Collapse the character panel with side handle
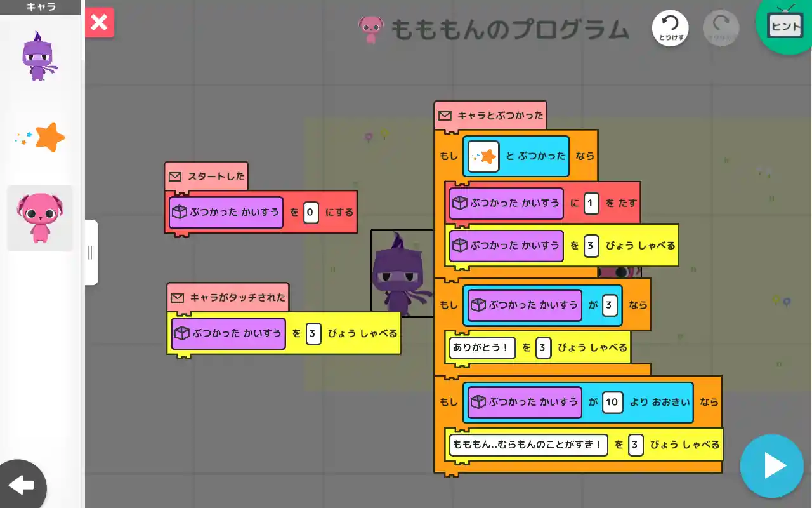The height and width of the screenshot is (508, 812). click(91, 253)
